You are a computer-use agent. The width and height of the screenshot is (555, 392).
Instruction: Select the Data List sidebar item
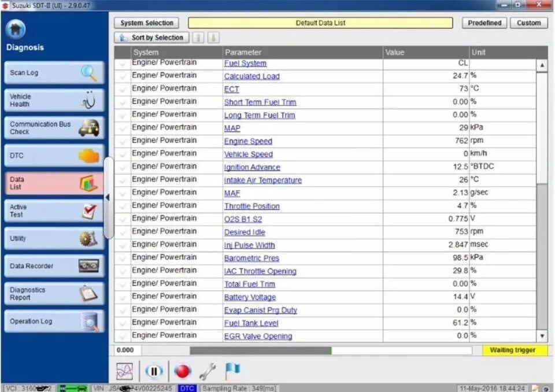[x=54, y=183]
